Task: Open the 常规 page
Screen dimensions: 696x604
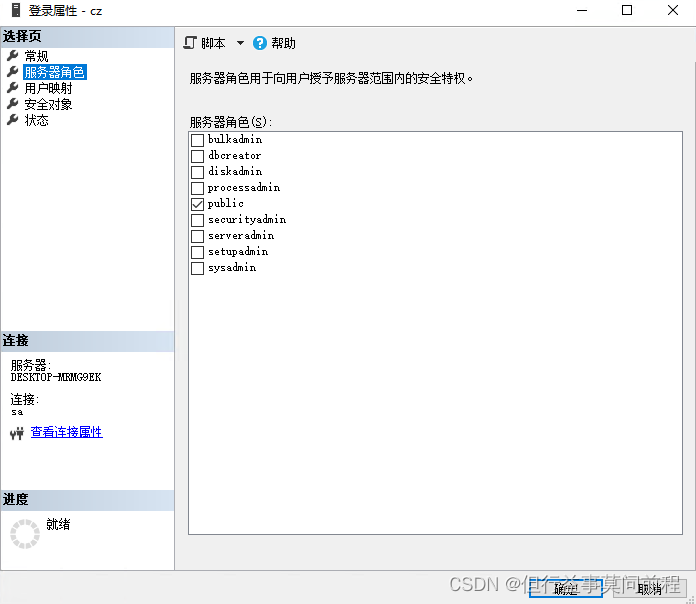Action: coord(36,56)
